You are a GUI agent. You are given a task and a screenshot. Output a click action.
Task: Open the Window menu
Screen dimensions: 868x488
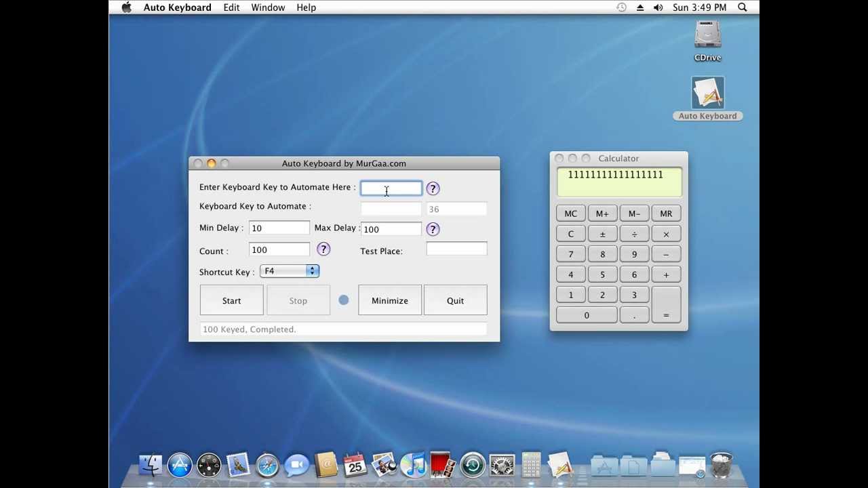click(268, 7)
